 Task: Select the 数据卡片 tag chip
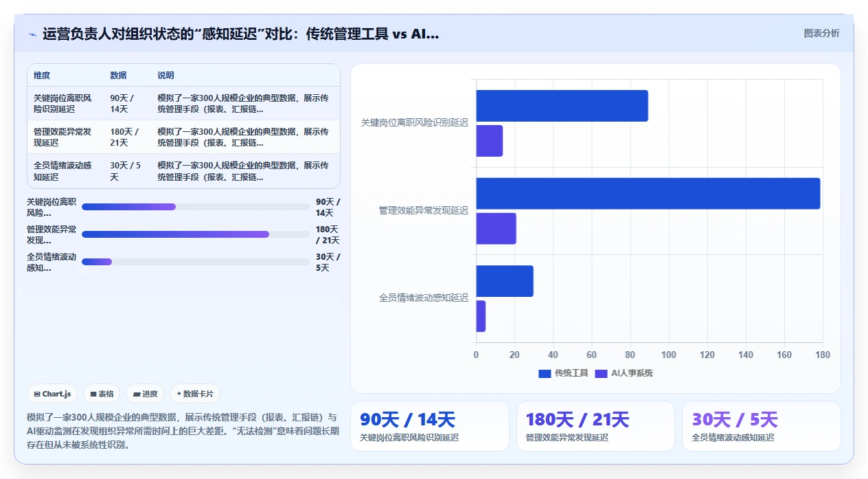click(195, 394)
